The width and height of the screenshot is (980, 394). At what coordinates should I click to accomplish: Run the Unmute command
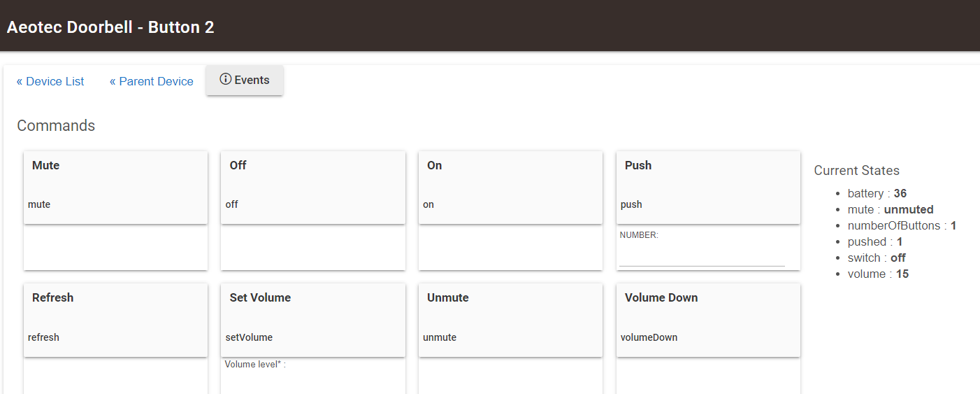[x=510, y=320]
